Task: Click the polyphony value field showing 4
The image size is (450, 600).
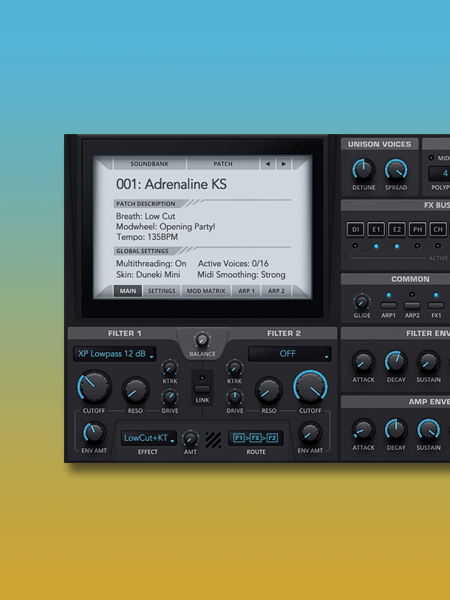Action: pos(440,174)
